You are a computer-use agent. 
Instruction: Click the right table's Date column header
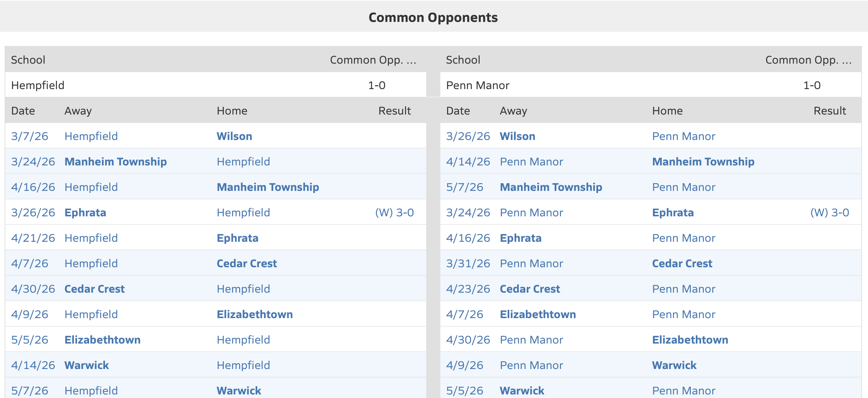coord(458,111)
